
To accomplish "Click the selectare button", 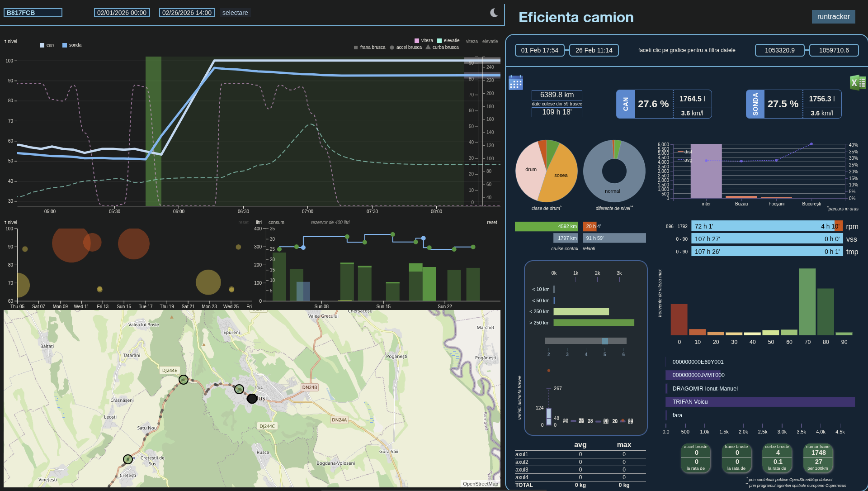I will 235,13.
